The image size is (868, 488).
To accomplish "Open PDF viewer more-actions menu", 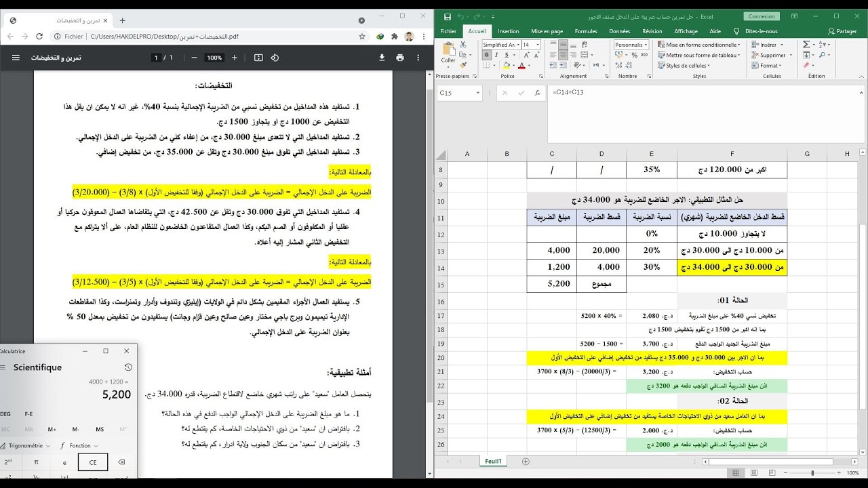I will (418, 58).
